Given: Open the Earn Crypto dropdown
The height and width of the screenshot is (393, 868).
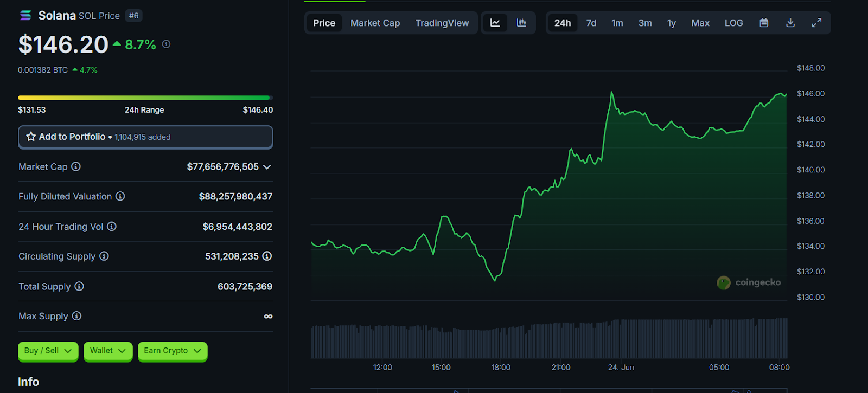Looking at the screenshot, I should pos(172,351).
